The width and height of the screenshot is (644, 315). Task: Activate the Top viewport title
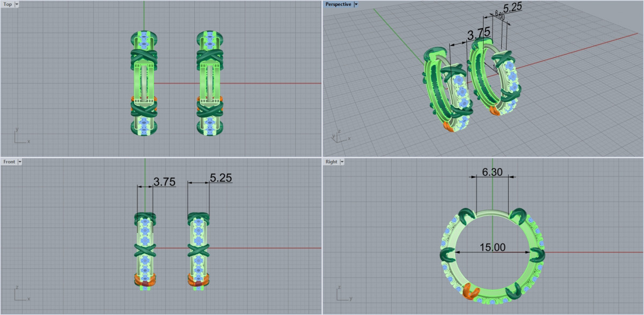click(x=8, y=4)
